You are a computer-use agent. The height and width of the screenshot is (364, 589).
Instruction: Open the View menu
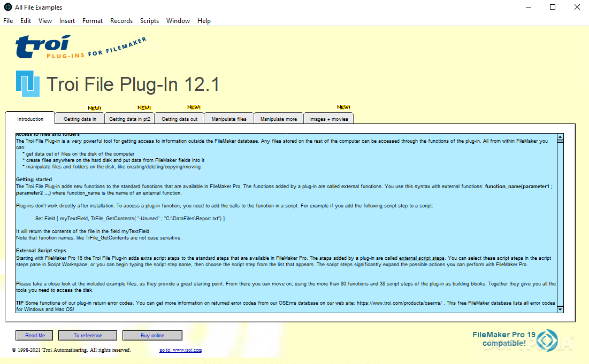pyautogui.click(x=45, y=21)
